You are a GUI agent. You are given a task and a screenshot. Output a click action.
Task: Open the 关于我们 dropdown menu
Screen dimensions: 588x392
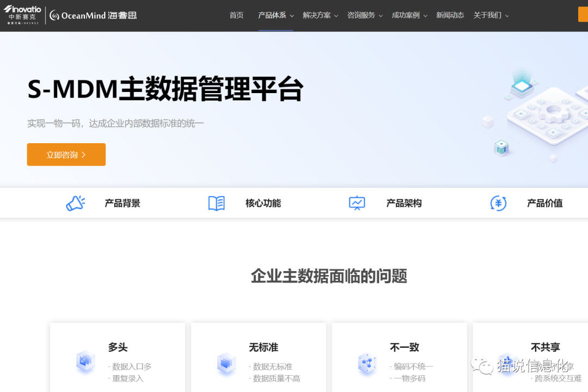click(491, 15)
